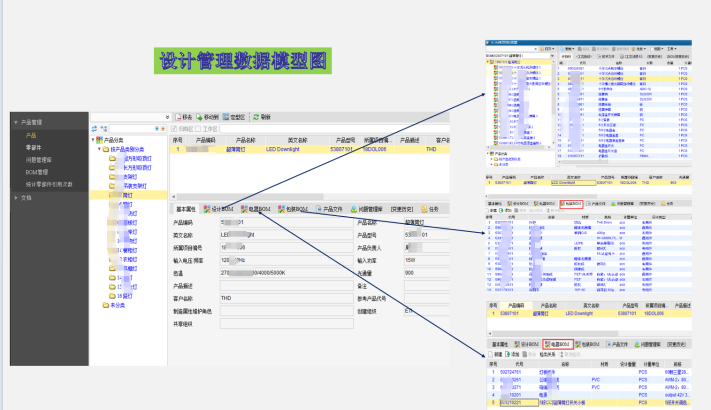Image resolution: width=711 pixels, height=410 pixels.
Task: Click 超薄筒灯 link in main product table
Action: (236, 149)
